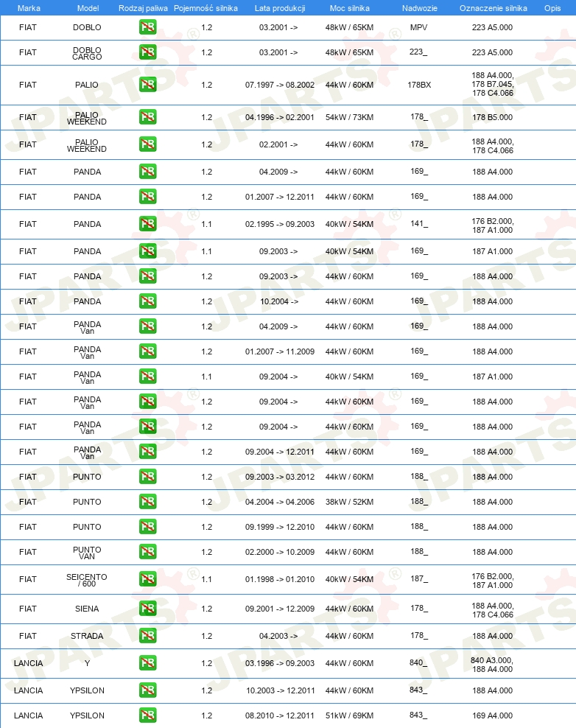Click the petrol icon in the PUNTO VAN row
This screenshot has height=728, width=576.
tap(147, 552)
